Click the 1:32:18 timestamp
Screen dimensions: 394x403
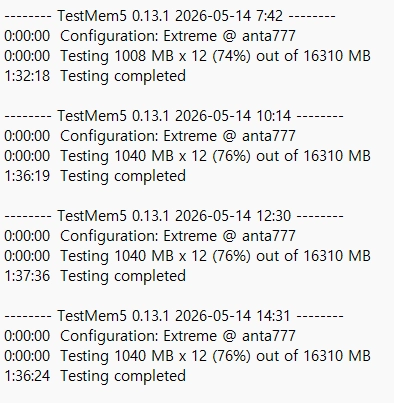27,76
